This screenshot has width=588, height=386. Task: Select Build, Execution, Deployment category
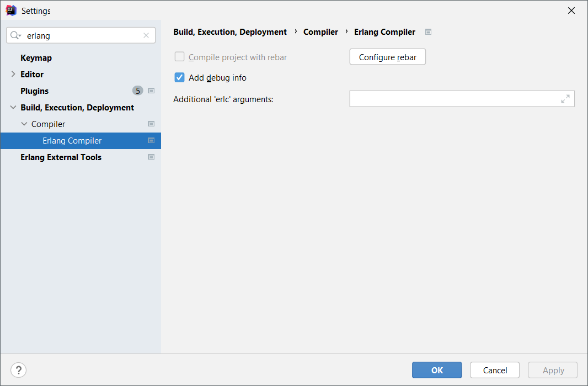(x=77, y=107)
